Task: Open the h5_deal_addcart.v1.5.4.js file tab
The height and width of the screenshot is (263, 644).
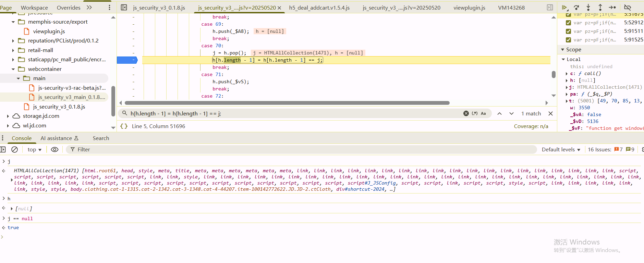Action: (319, 8)
